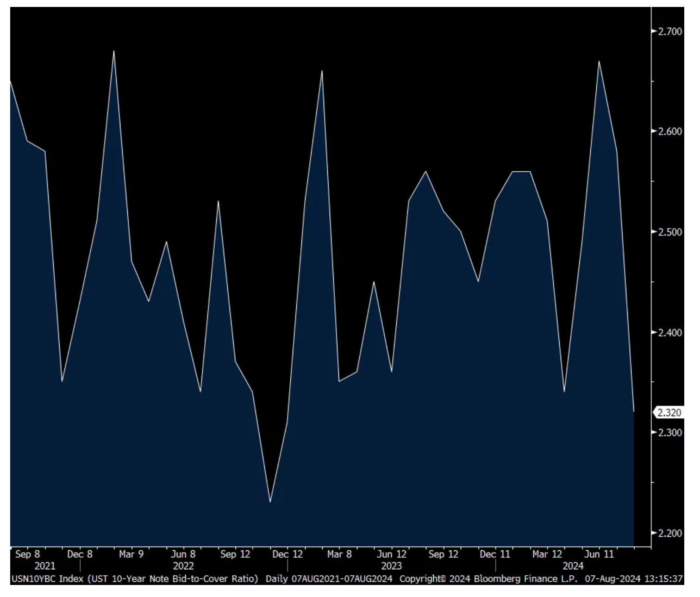Click the 2.320 last-value price tag
The image size is (700, 597).
[669, 412]
